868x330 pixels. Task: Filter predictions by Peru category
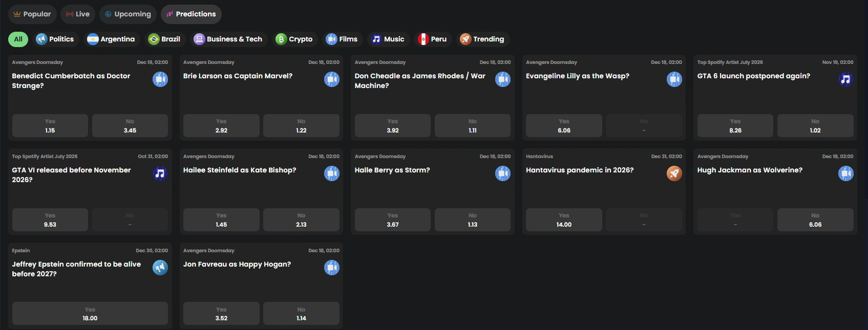[x=433, y=39]
